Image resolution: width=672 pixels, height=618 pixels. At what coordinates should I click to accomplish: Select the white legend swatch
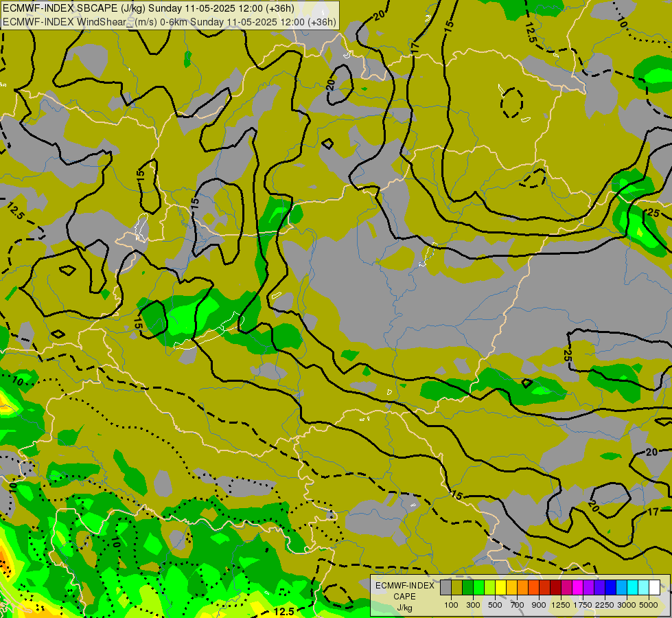point(654,588)
